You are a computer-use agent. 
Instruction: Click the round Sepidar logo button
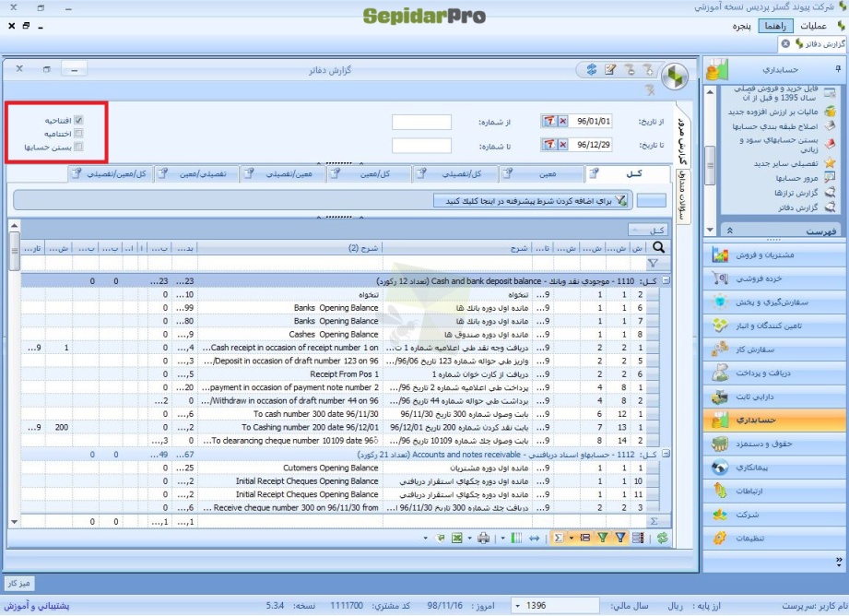tap(675, 77)
